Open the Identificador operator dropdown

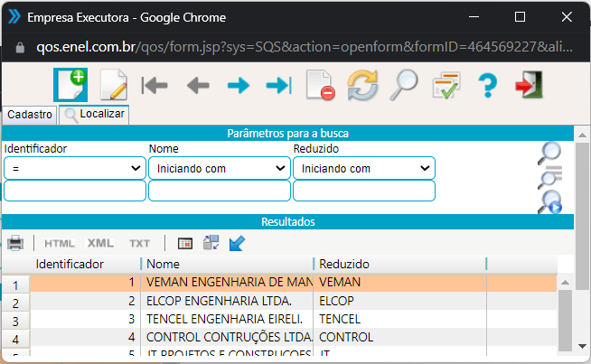tap(74, 168)
